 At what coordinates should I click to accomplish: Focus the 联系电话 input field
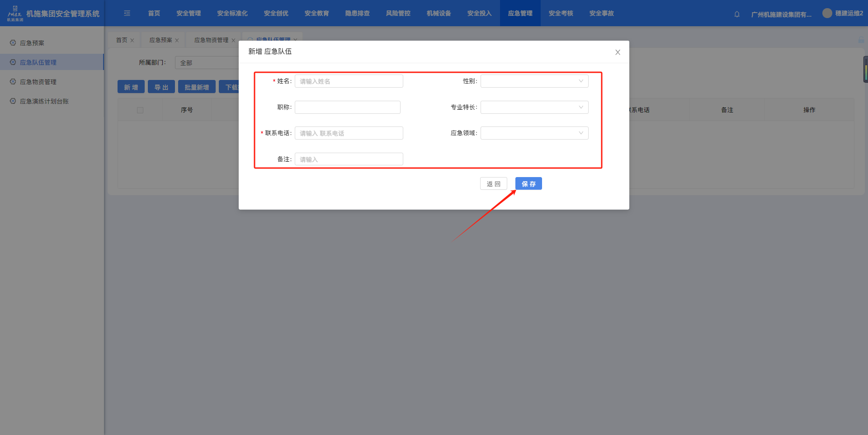(349, 133)
